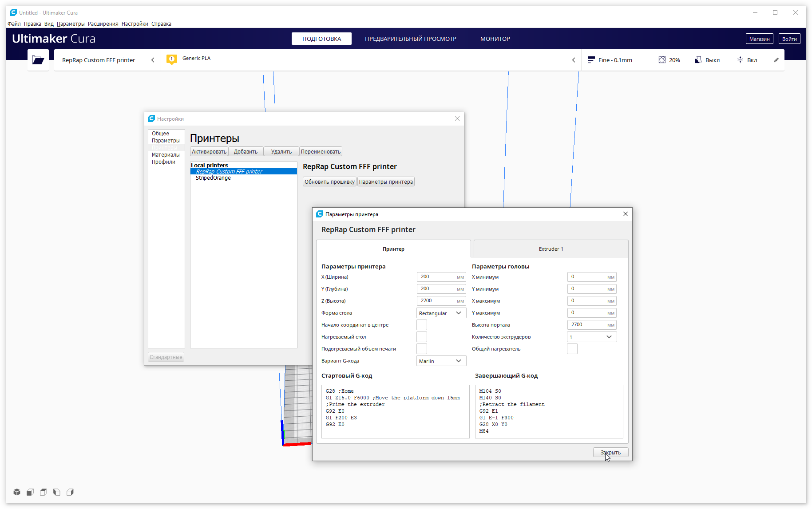
Task: Open the Магазин marketplace button
Action: (759, 39)
